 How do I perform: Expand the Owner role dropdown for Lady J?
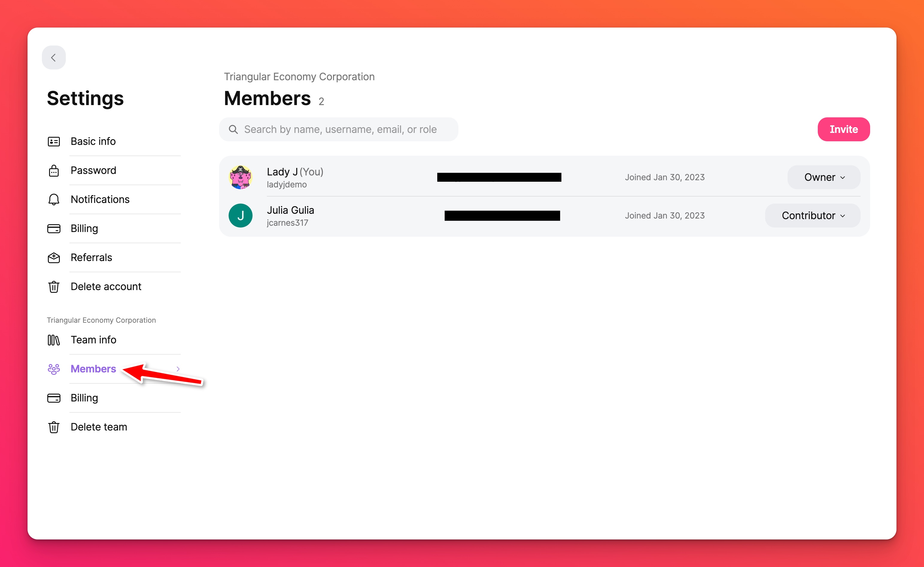[x=824, y=177]
